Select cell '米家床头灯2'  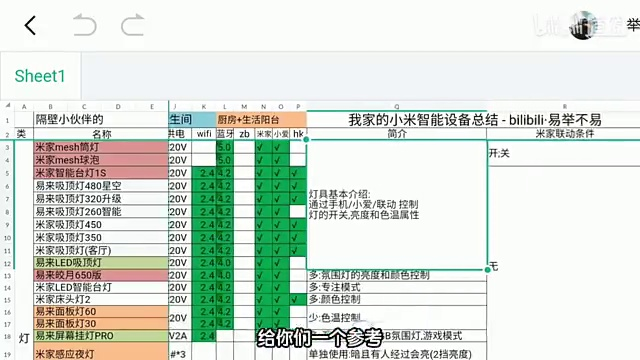coord(101,300)
